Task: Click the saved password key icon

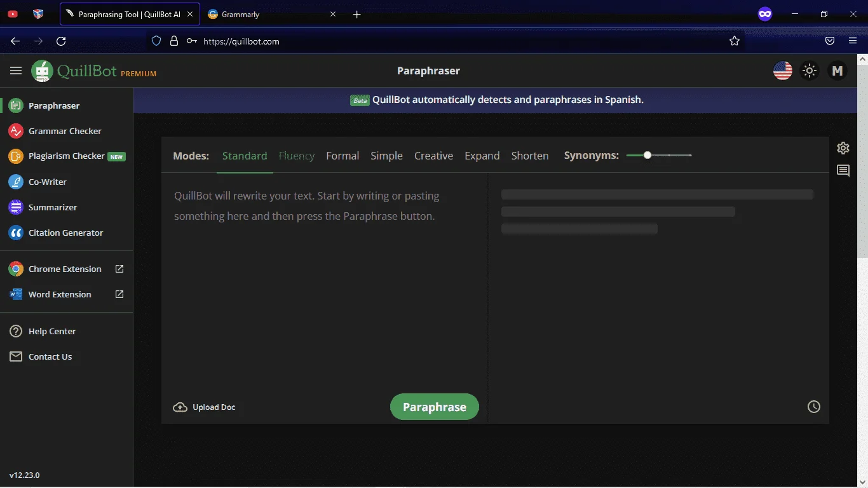Action: point(191,41)
